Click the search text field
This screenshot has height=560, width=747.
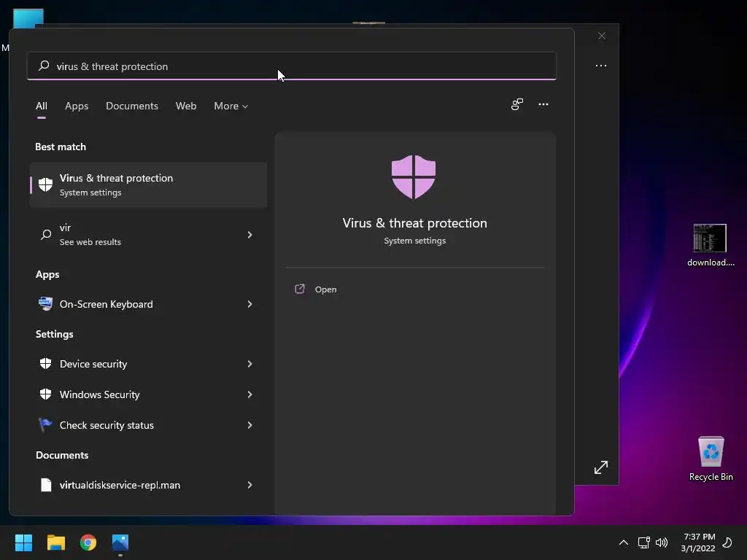click(x=292, y=66)
